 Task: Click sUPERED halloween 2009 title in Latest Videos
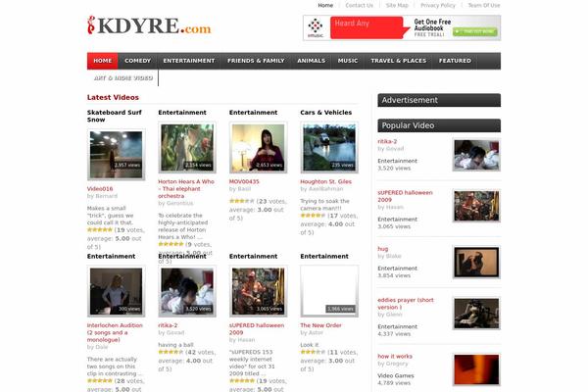click(257, 329)
